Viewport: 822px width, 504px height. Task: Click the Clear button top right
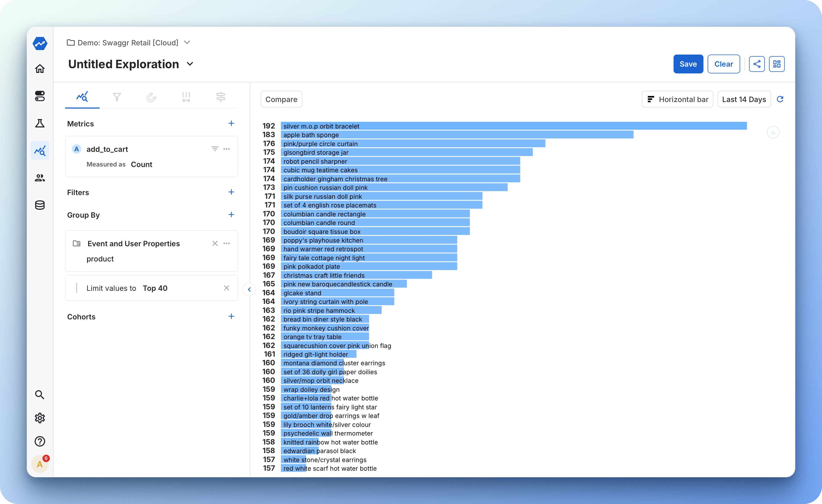coord(723,63)
